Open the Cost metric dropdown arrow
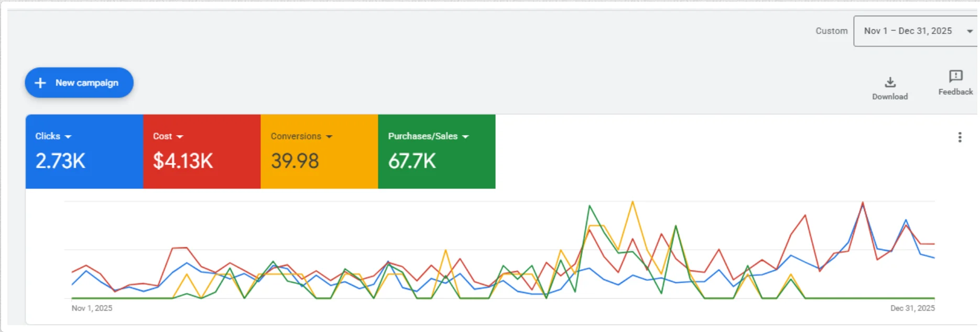 (181, 136)
